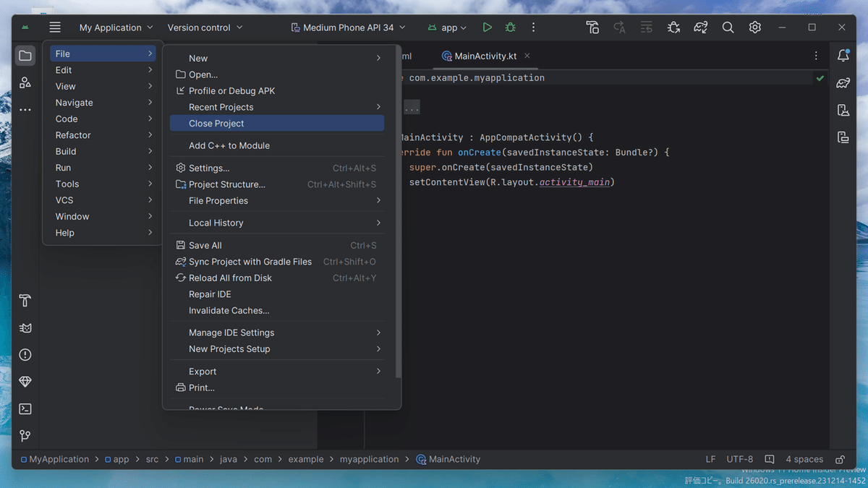Click the Apply Code Changes lines toolbar icon

647,27
